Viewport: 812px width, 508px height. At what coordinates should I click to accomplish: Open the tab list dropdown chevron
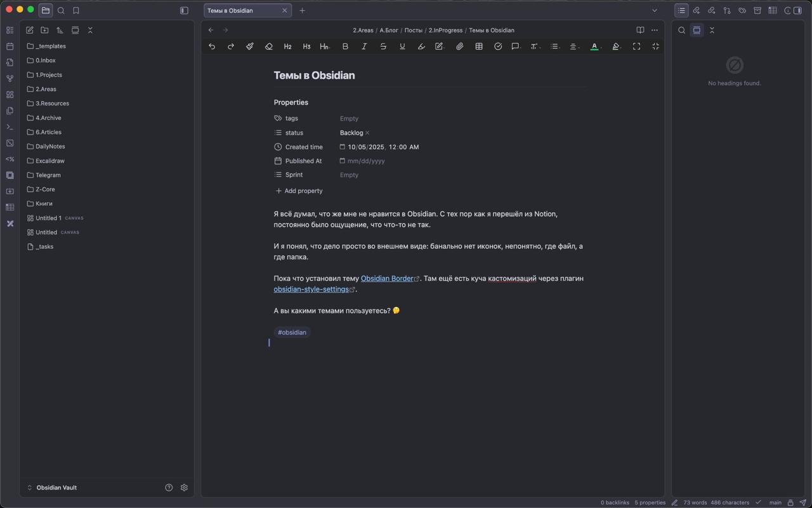pyautogui.click(x=655, y=10)
